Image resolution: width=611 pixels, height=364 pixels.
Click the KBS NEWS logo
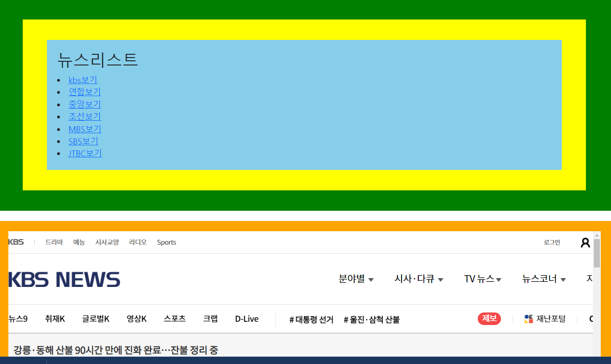point(65,279)
